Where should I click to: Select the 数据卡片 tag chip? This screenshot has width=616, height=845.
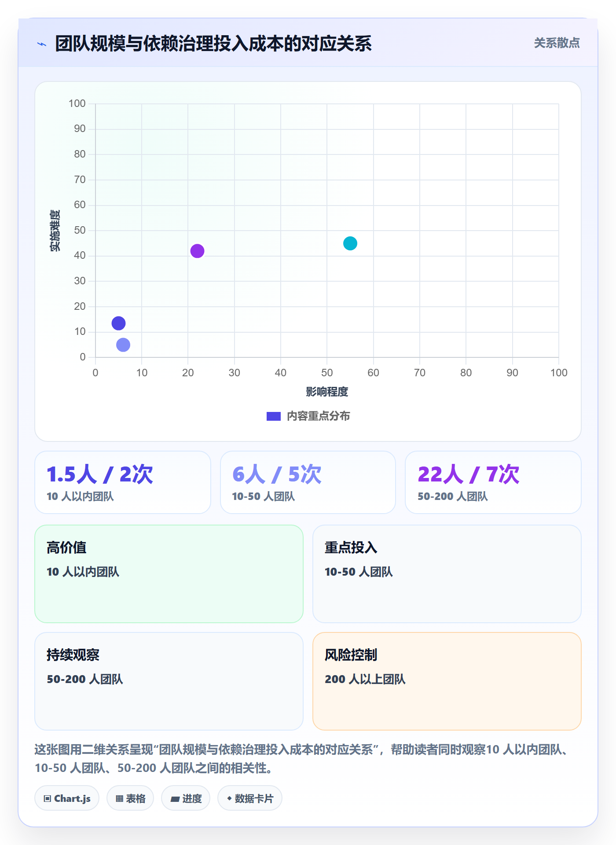tap(250, 798)
